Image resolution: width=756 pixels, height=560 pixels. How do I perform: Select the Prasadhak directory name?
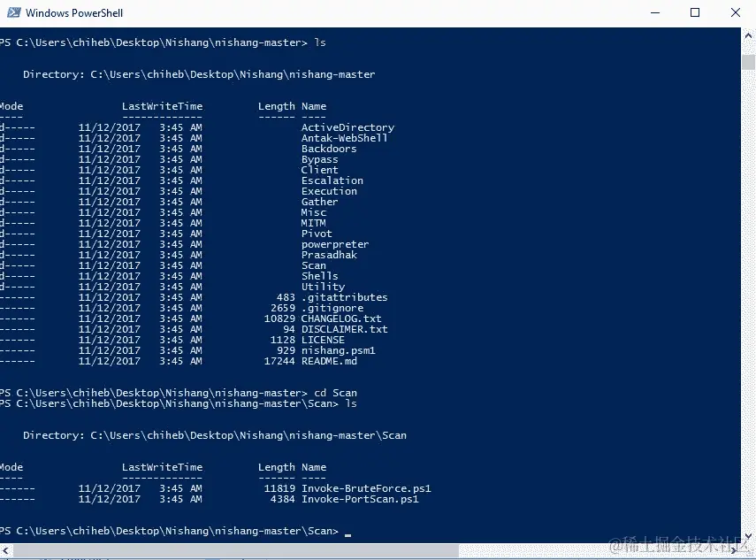(x=329, y=255)
